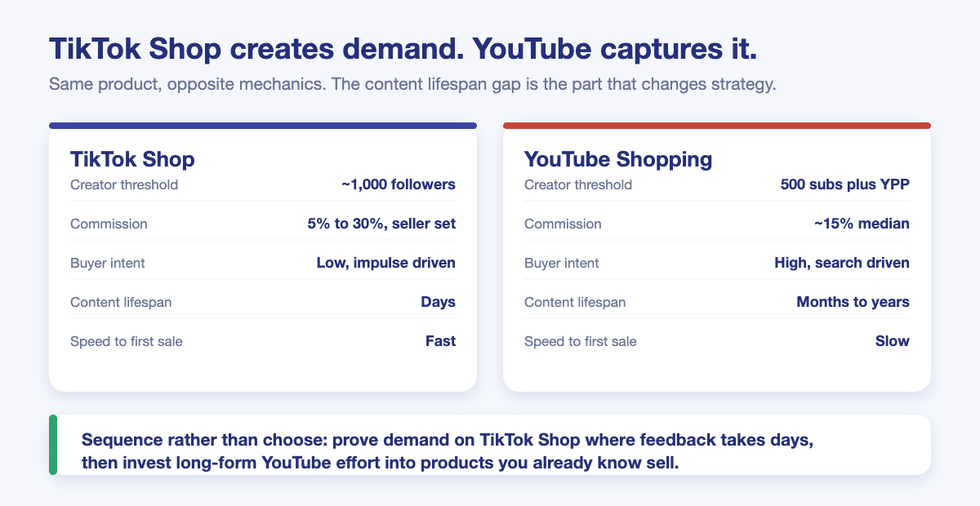Click 'Commission' label in TikTok Shop card
Screen dimensions: 980x506
pyautogui.click(x=109, y=224)
